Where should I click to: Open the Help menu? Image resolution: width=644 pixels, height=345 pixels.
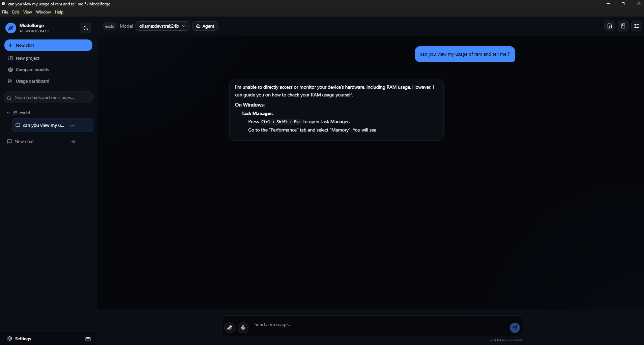59,12
